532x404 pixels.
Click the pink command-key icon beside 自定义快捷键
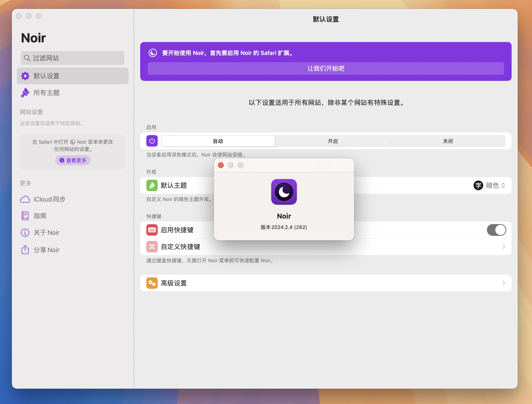pos(152,247)
